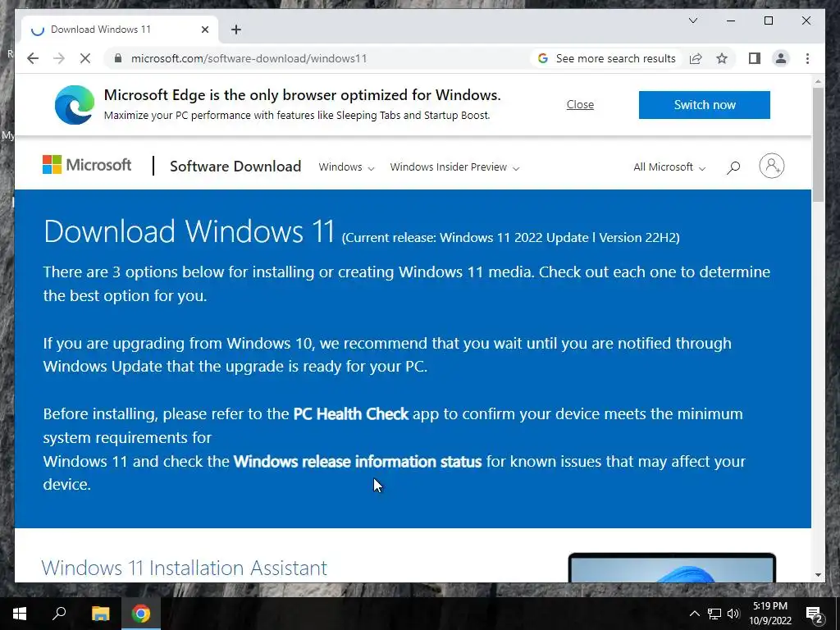The height and width of the screenshot is (630, 840).
Task: Click the scrollbar down arrow
Action: coord(818,575)
